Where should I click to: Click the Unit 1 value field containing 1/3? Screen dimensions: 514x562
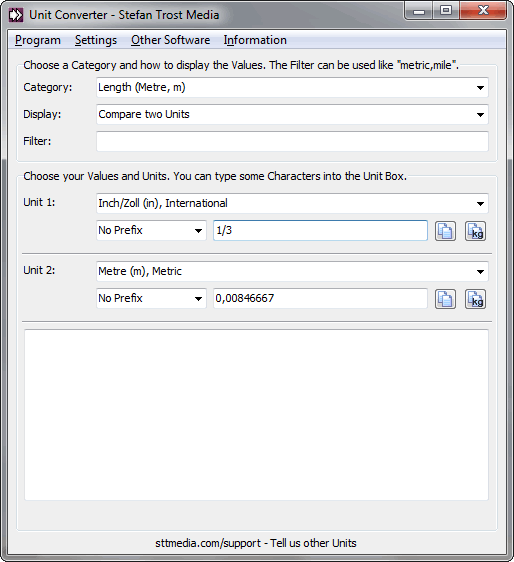320,230
